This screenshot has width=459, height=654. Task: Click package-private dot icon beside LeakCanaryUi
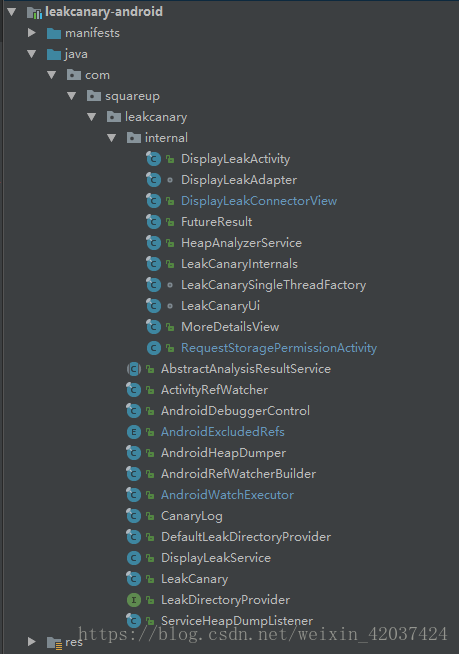point(170,306)
